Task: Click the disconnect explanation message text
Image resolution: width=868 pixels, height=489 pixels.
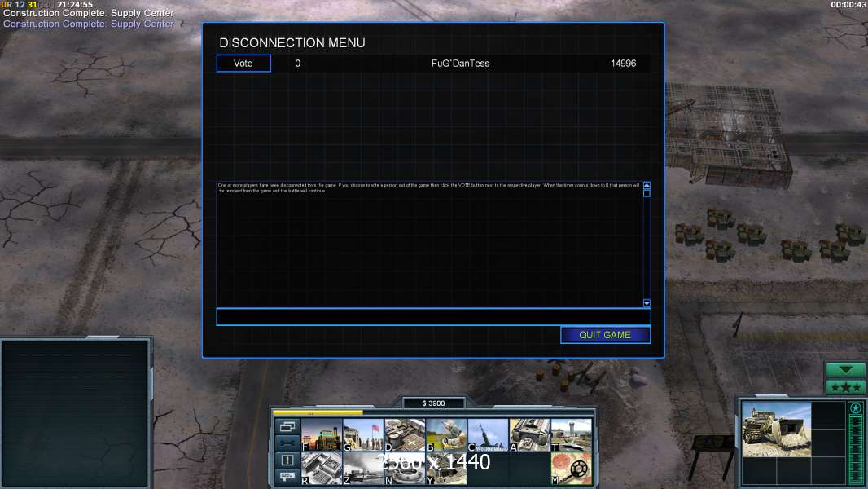Action: pyautogui.click(x=429, y=187)
